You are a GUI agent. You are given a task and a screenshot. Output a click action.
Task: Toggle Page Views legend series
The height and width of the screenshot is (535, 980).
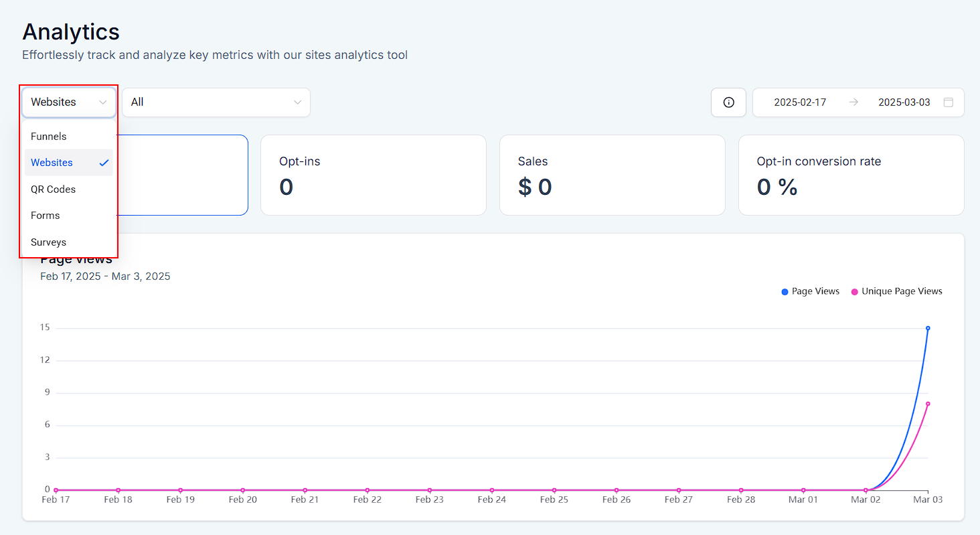click(810, 291)
